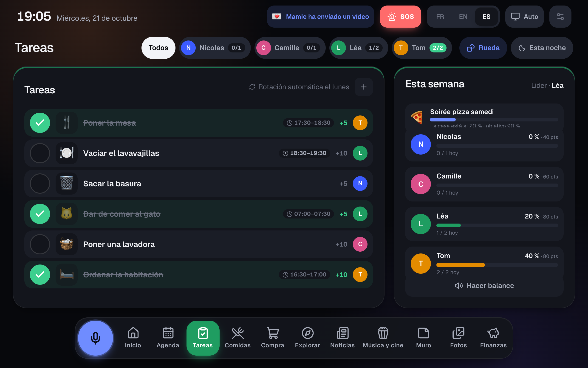Click the Esta noche button
The height and width of the screenshot is (368, 588).
(x=542, y=48)
